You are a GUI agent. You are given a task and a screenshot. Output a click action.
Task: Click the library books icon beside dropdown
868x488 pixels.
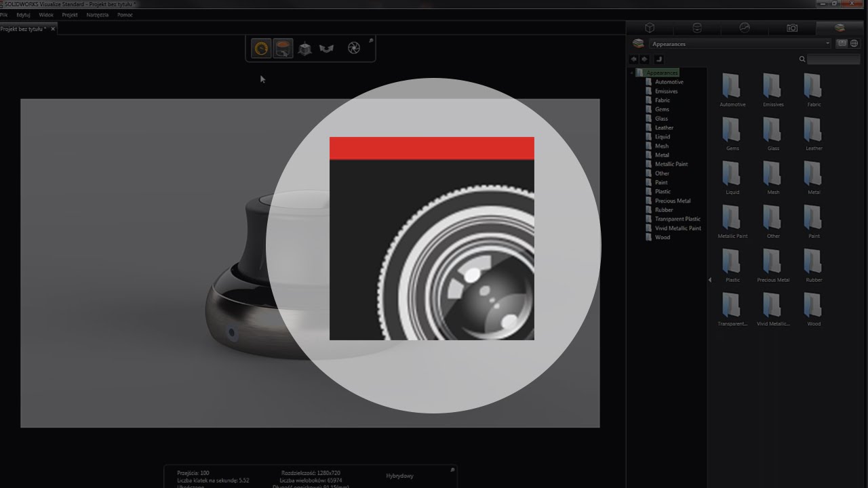tap(638, 43)
